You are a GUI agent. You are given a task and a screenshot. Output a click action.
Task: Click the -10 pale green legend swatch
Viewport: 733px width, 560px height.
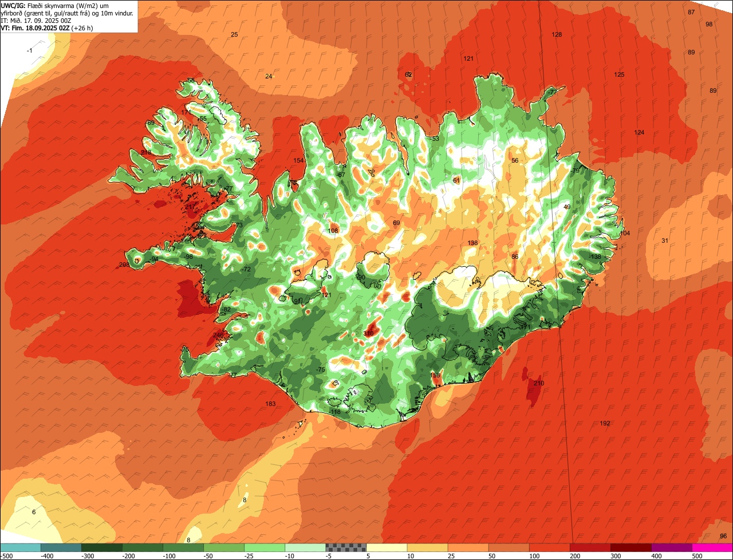click(x=305, y=547)
